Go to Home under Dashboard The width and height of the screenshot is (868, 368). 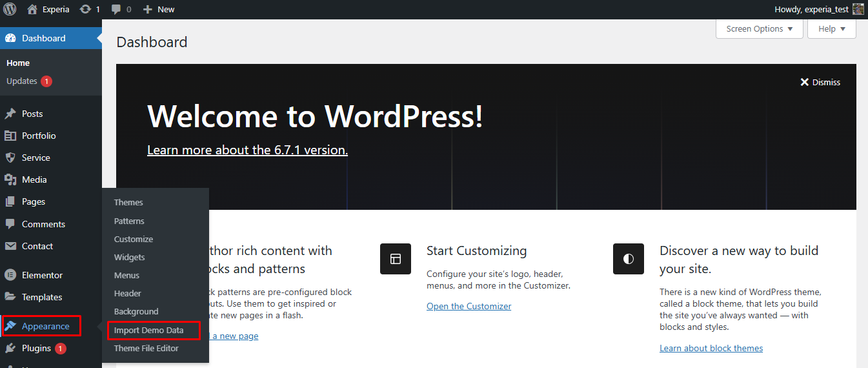(18, 63)
